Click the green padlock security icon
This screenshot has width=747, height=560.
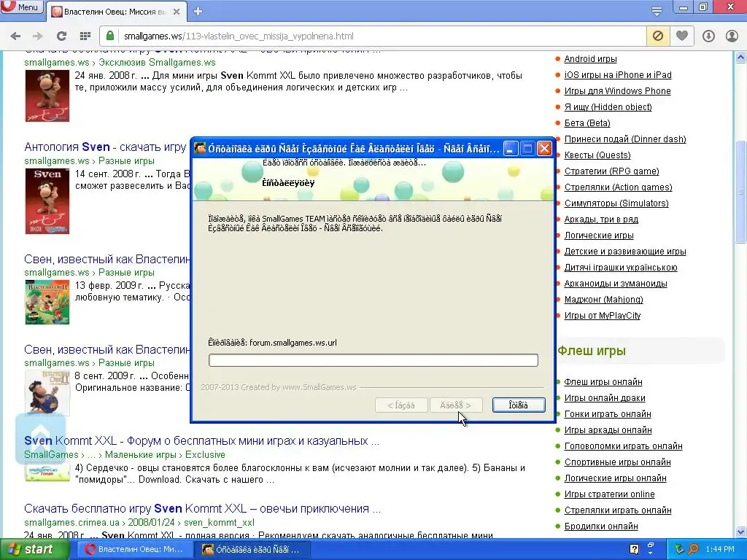pos(110,36)
